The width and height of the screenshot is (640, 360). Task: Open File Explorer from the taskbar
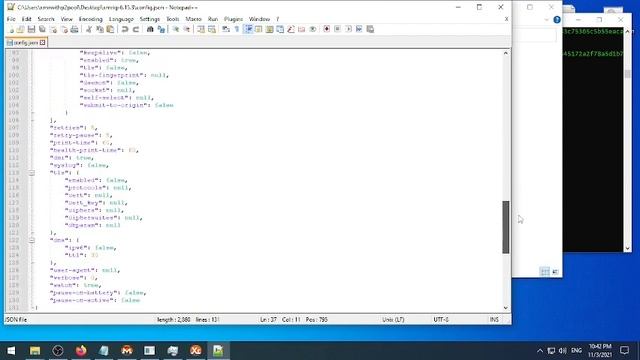[35, 351]
